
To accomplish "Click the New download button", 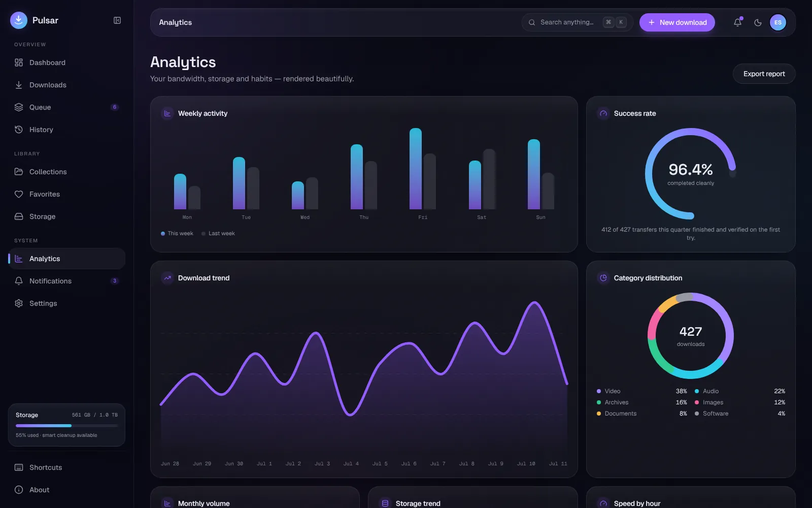I will coord(677,22).
